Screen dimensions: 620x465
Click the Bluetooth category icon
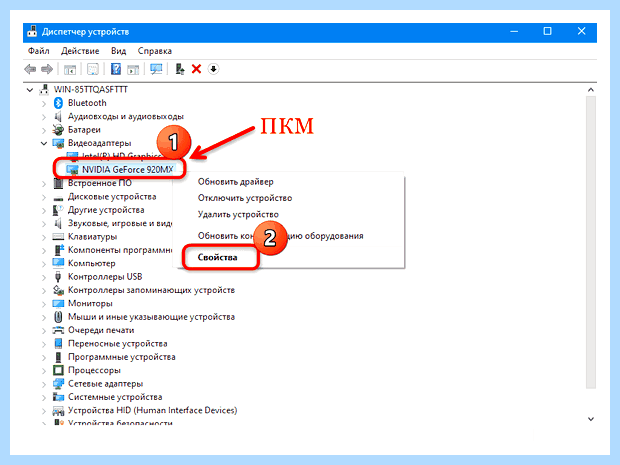tap(59, 103)
